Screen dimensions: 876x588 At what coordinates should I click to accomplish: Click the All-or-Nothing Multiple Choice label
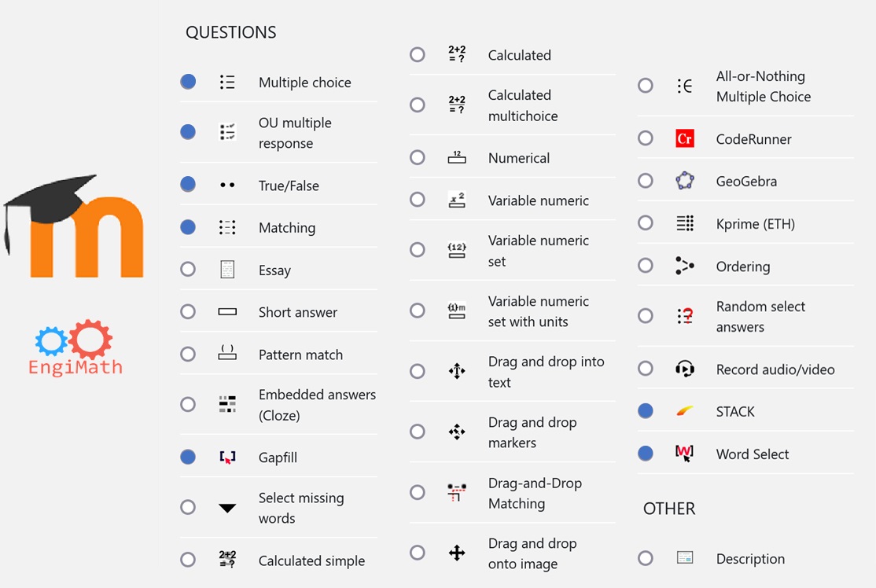pyautogui.click(x=763, y=86)
